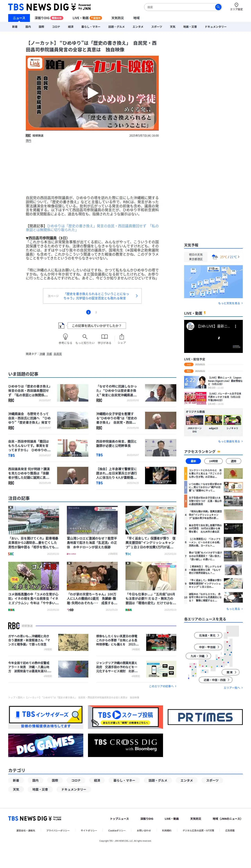251x868 pixels.
Task: Click エリア一覧へ link
Action: point(233,688)
